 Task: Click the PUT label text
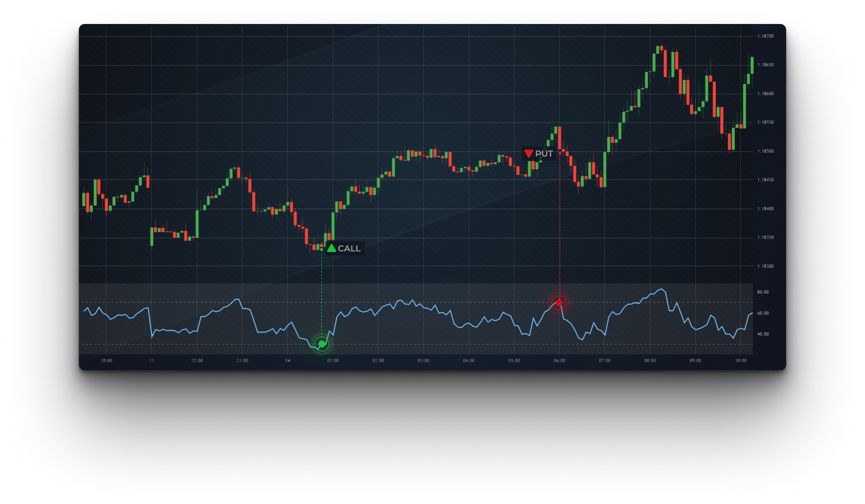544,154
